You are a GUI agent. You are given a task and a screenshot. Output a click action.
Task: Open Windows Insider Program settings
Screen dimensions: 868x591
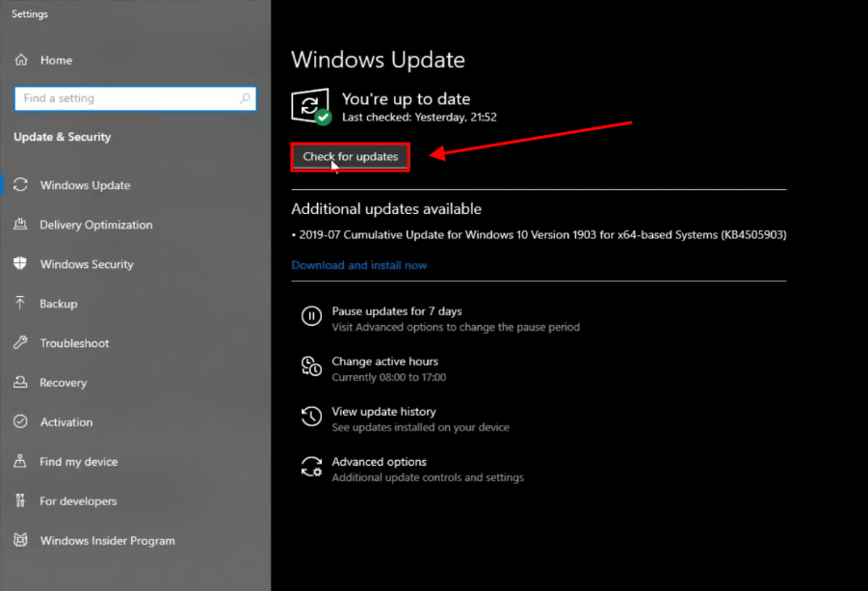pyautogui.click(x=107, y=541)
